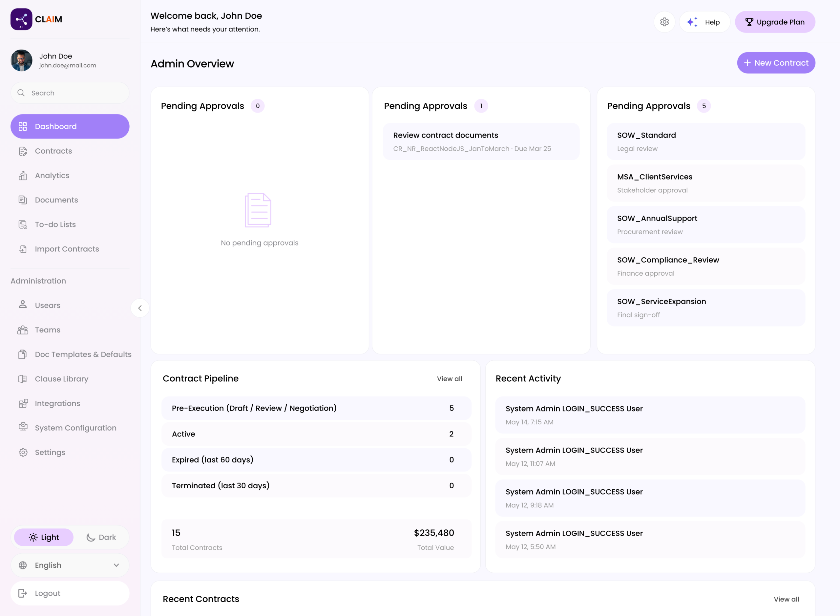
Task: Click the globe language icon
Action: (23, 565)
